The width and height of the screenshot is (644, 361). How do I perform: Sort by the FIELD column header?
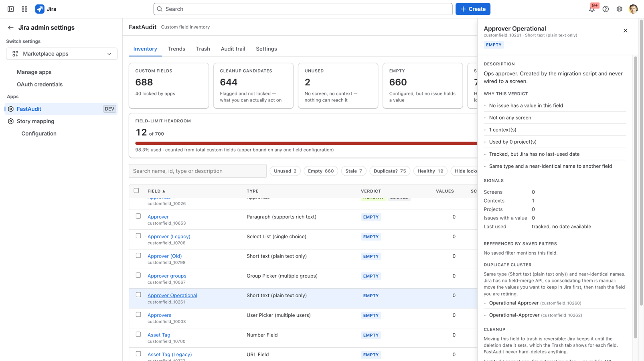tap(156, 191)
